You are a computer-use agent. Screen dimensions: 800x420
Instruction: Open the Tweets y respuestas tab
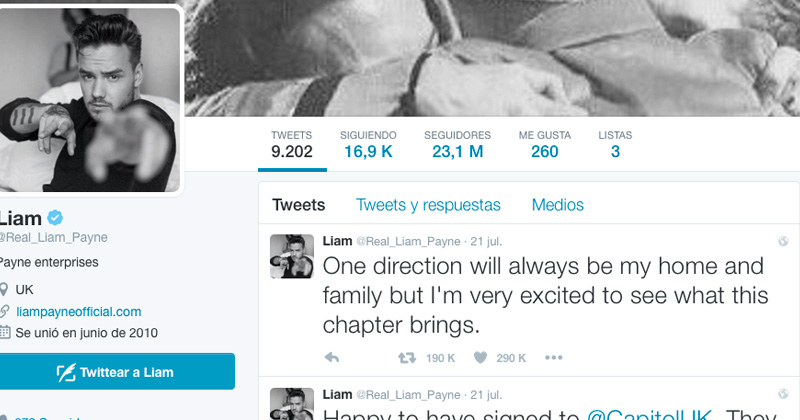pyautogui.click(x=428, y=205)
